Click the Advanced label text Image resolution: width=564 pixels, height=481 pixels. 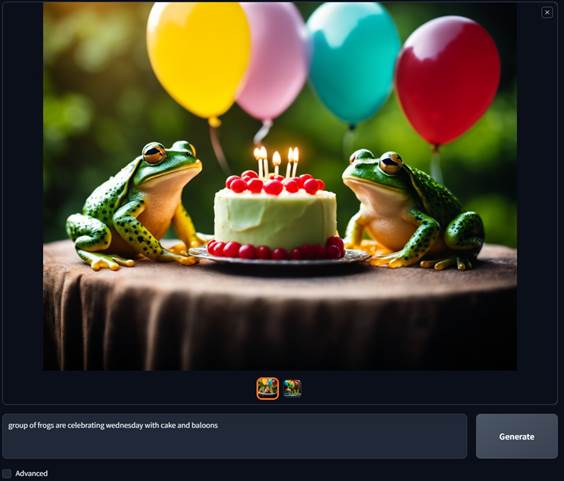tap(31, 473)
